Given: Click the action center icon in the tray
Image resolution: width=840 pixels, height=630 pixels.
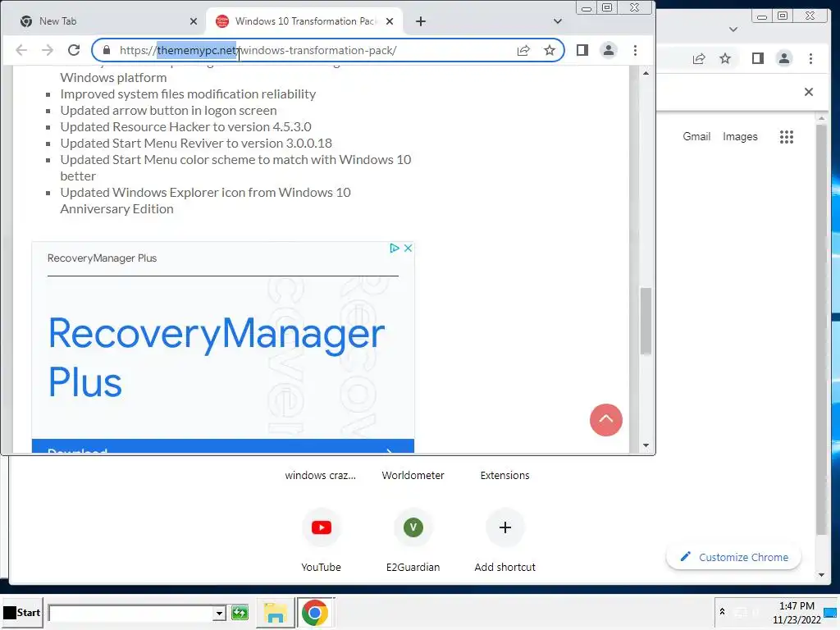Looking at the screenshot, I should [x=832, y=612].
